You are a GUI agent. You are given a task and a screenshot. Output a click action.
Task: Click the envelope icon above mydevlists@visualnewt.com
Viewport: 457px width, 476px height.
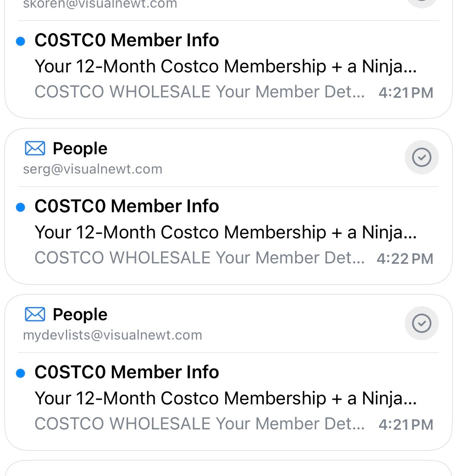tap(35, 315)
